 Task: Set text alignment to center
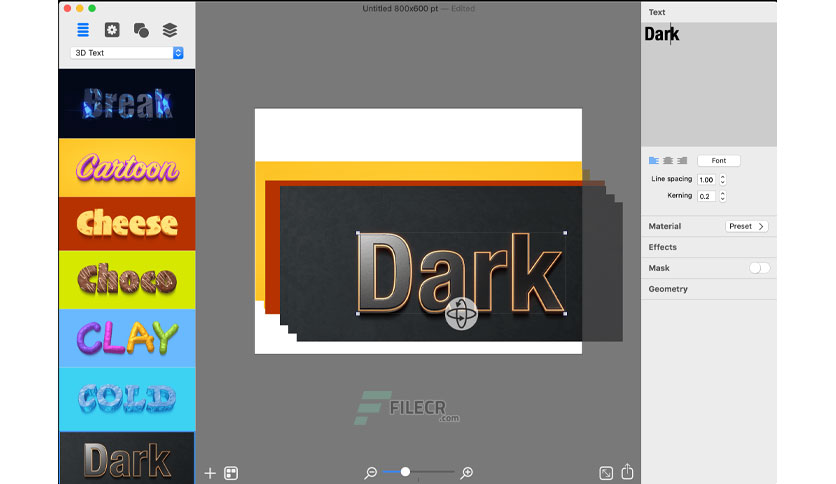point(668,160)
